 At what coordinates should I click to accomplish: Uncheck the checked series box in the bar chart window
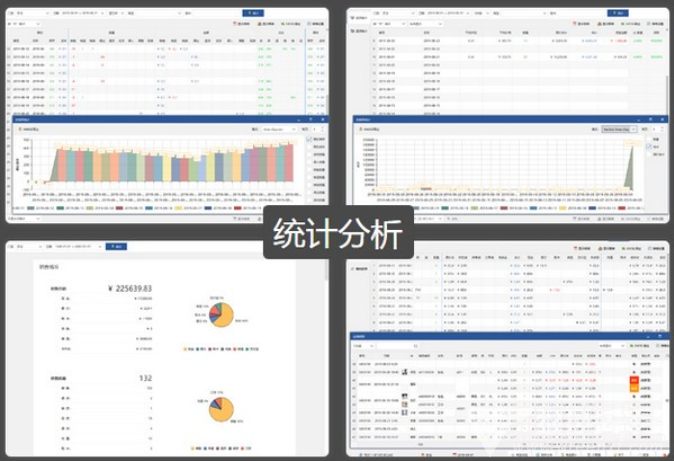point(309,139)
